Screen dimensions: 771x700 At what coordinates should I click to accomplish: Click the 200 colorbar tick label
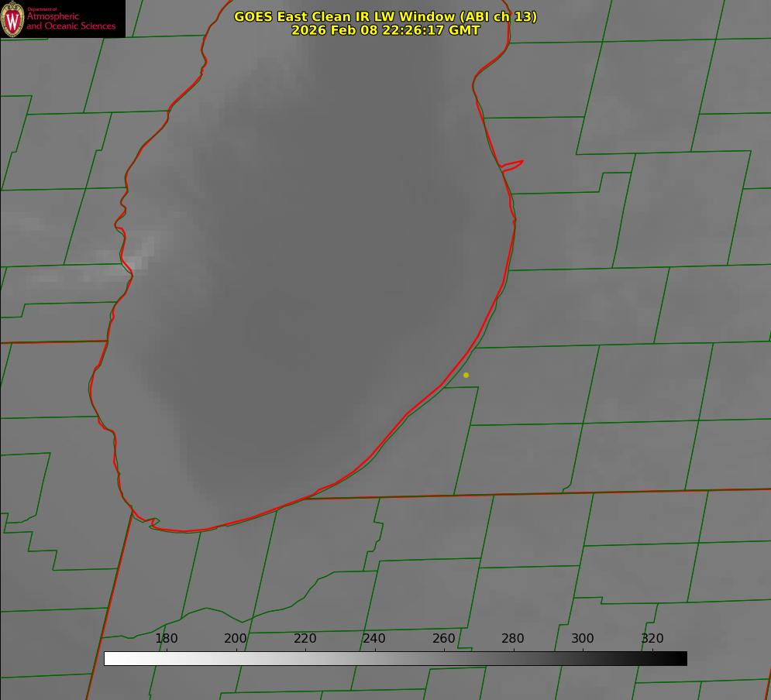tap(236, 639)
